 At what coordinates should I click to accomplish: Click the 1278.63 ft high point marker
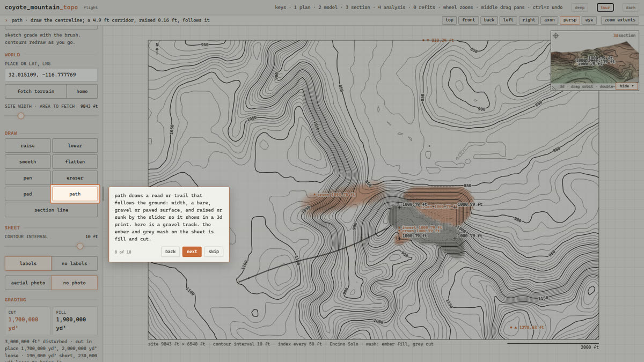click(x=527, y=327)
